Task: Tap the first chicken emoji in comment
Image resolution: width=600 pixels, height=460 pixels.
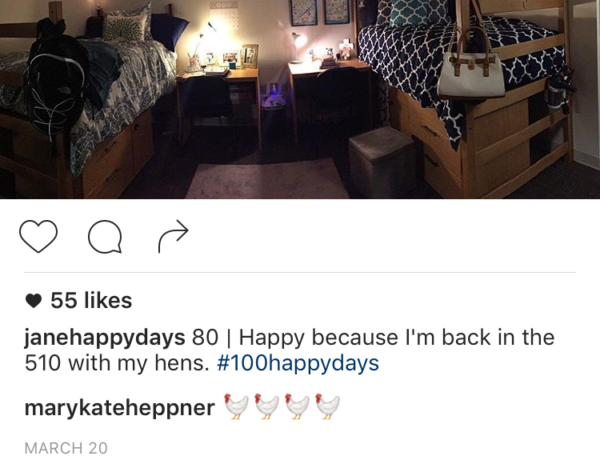Action: point(236,406)
